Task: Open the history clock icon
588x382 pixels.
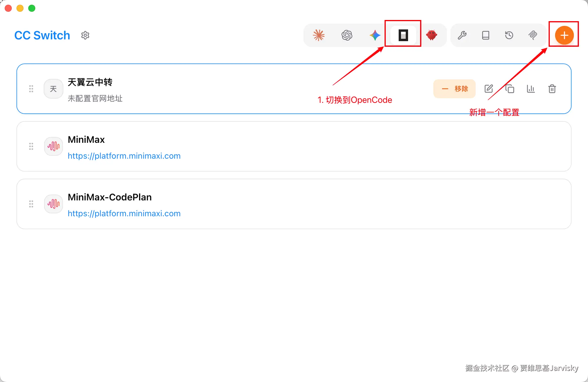Action: pos(509,35)
